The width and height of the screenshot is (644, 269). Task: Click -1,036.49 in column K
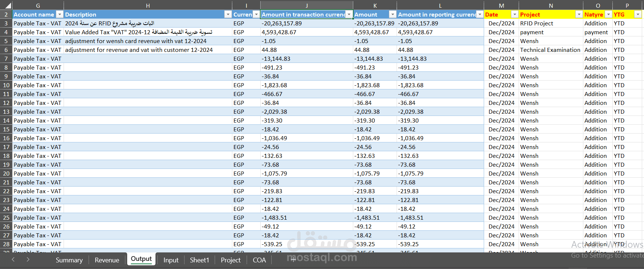375,138
